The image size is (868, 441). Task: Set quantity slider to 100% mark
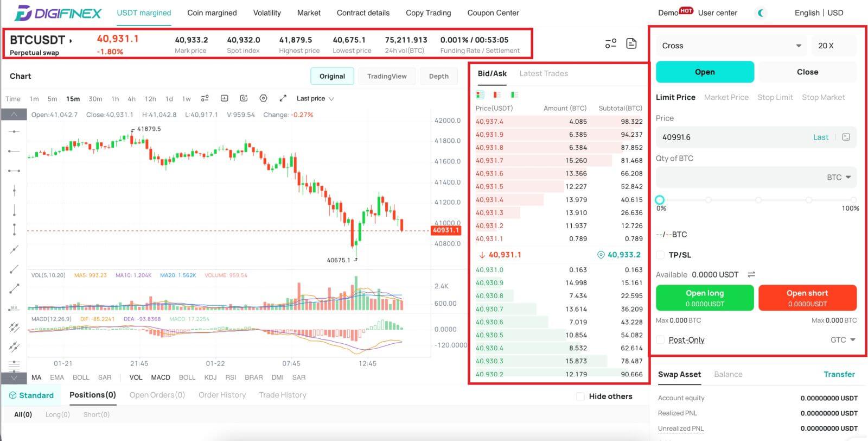[x=853, y=200]
